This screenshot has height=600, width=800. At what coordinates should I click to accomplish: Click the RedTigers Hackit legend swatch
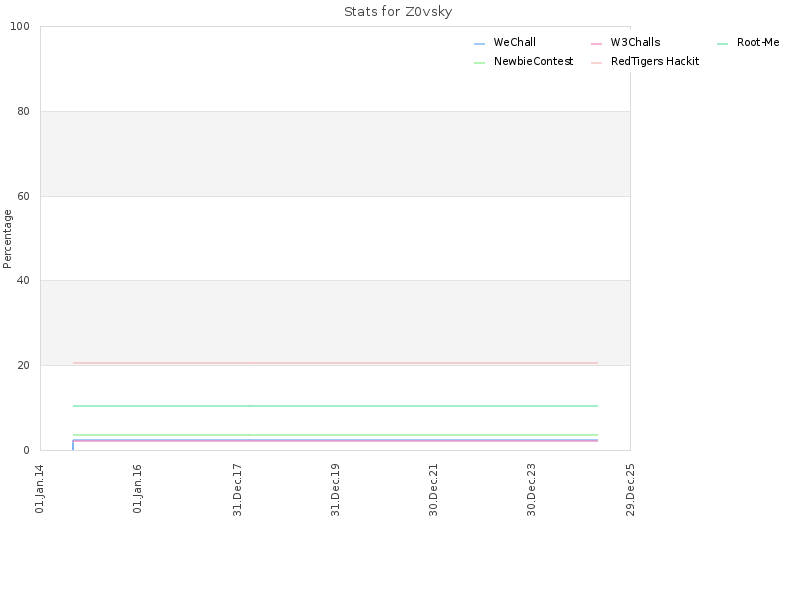coord(596,63)
